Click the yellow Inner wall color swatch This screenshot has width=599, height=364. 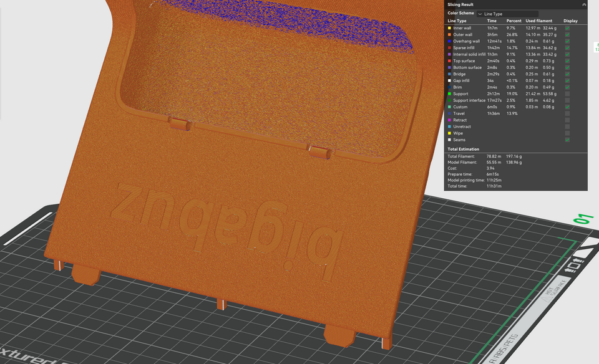pos(449,28)
